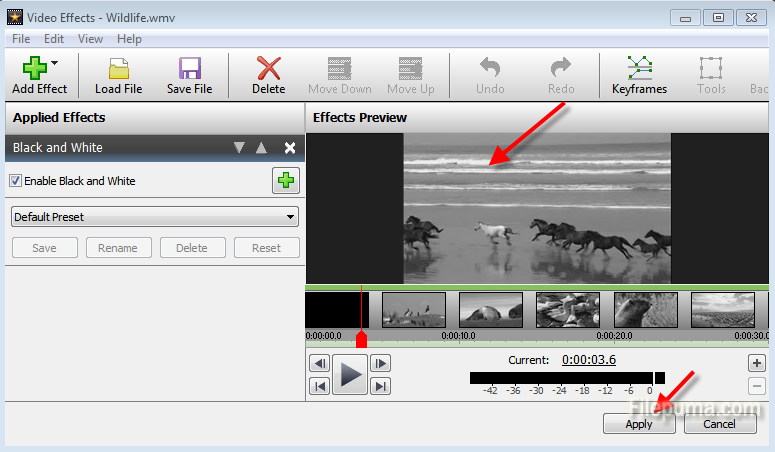This screenshot has height=452, width=775.
Task: Toggle Enable Black and White checkbox
Action: click(x=16, y=181)
